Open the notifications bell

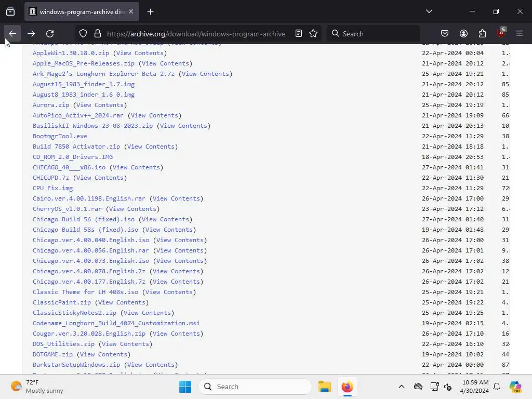[x=497, y=387]
